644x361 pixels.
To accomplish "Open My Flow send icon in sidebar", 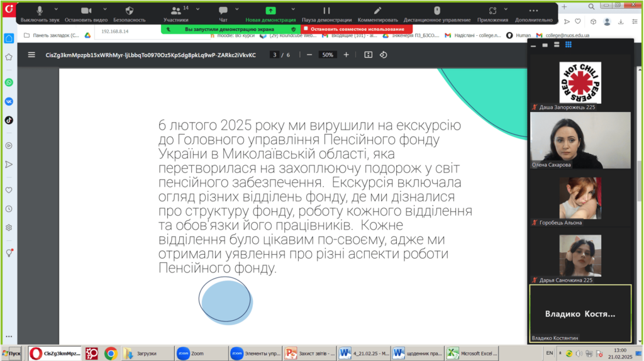I will [x=9, y=165].
